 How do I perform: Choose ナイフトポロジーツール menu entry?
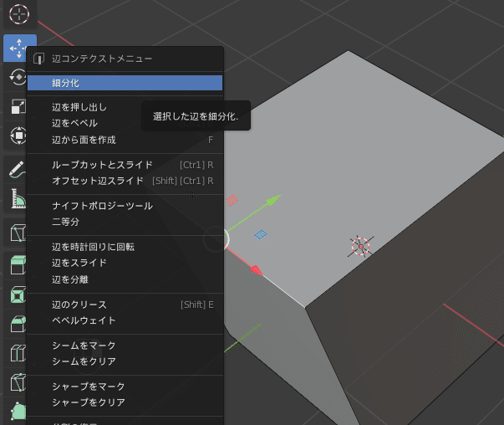click(x=125, y=206)
